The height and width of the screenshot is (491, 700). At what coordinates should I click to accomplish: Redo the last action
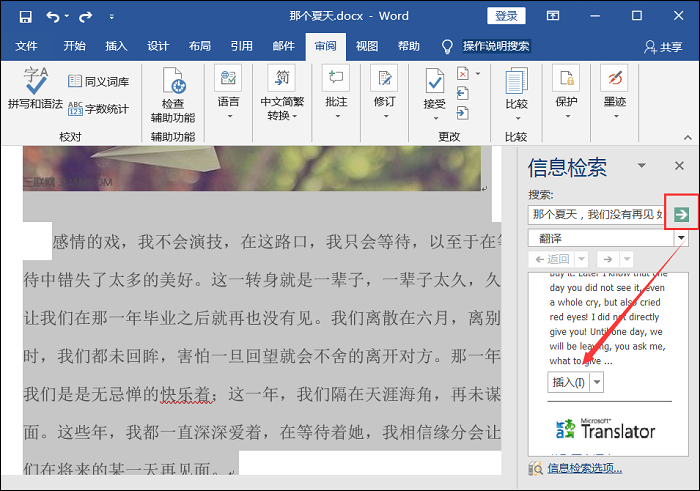[x=85, y=17]
